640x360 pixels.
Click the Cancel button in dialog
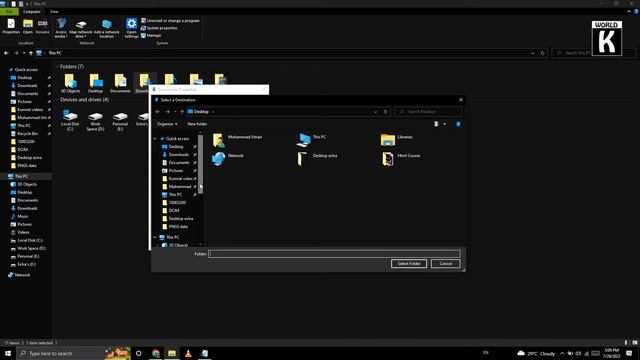(x=445, y=264)
